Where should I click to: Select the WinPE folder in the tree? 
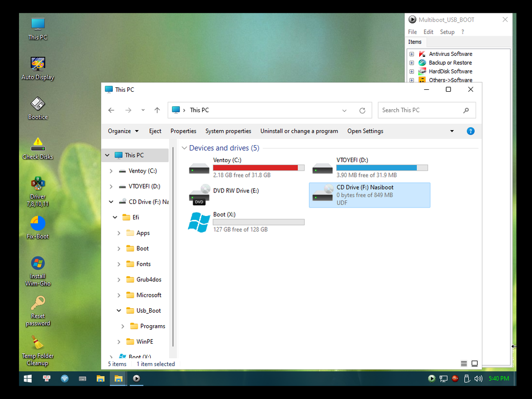(x=145, y=342)
